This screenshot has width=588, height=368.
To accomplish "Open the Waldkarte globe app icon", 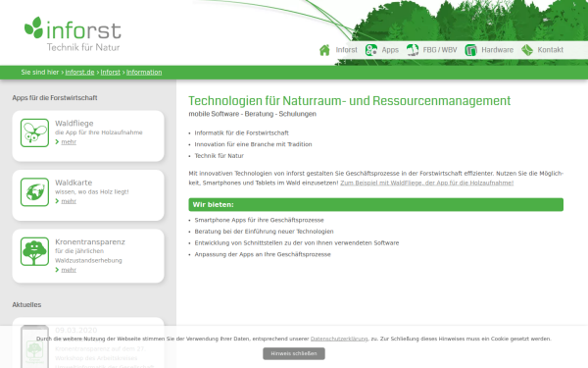I will (x=34, y=192).
